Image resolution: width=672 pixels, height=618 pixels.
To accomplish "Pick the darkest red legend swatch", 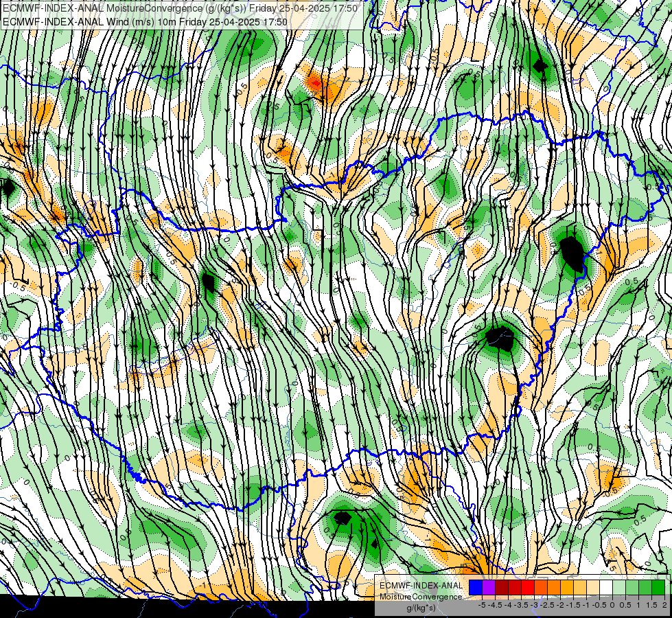I will 502,588.
